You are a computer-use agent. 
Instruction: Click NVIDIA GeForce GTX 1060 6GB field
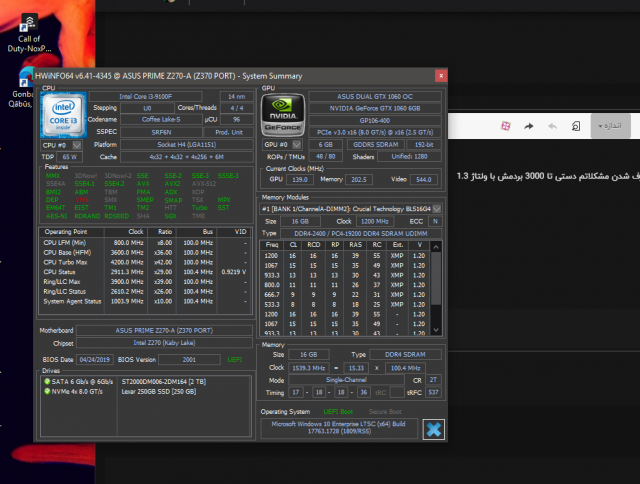click(375, 109)
